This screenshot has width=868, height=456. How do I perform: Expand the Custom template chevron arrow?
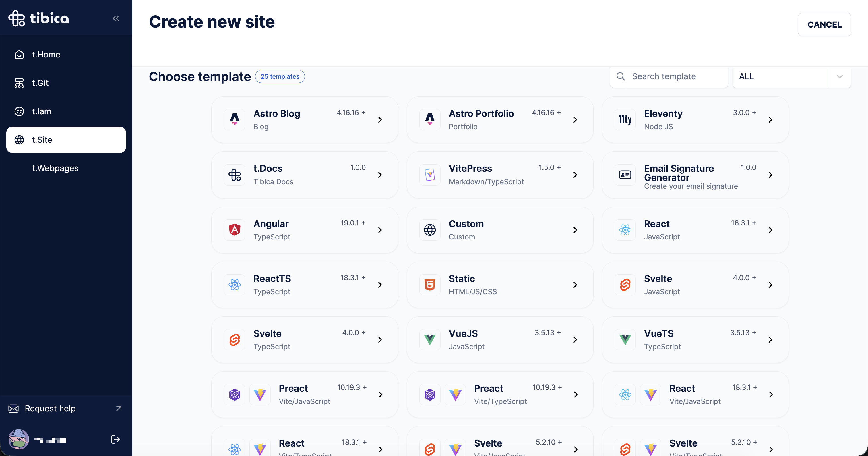click(x=575, y=230)
